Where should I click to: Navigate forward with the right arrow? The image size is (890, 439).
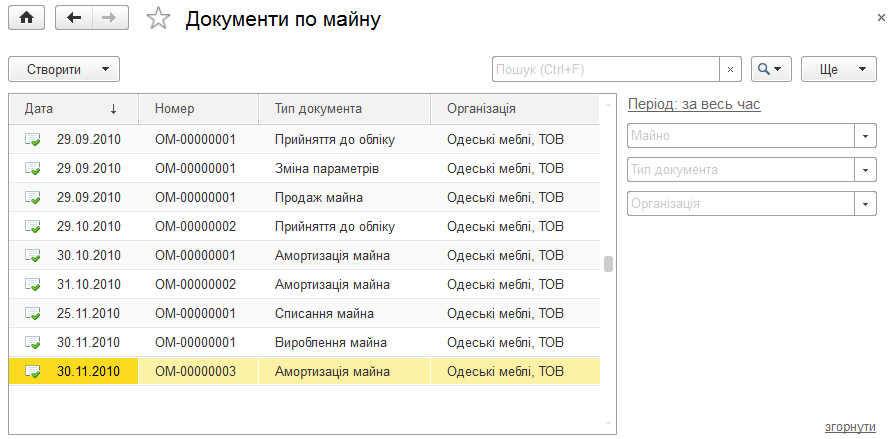110,18
